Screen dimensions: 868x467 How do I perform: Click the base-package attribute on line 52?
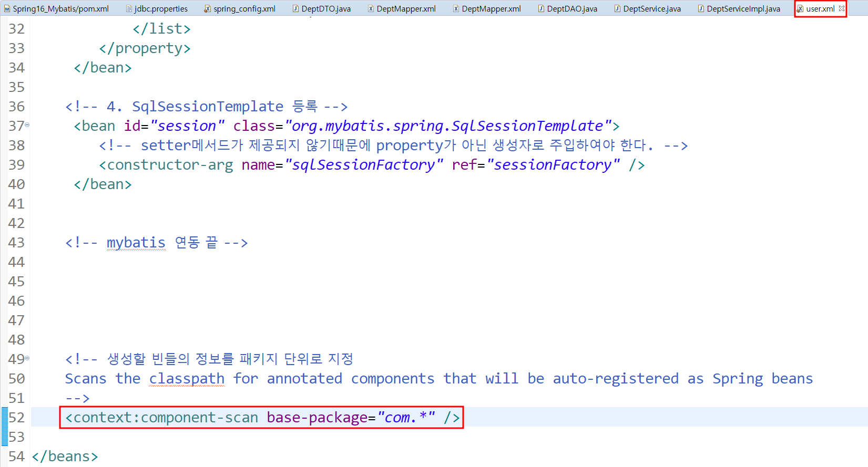pos(318,418)
